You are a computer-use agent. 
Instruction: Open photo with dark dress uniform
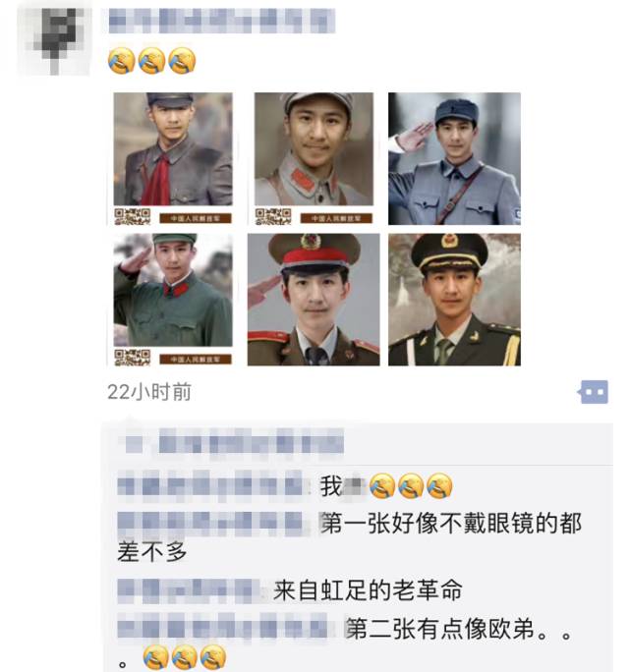(x=454, y=299)
